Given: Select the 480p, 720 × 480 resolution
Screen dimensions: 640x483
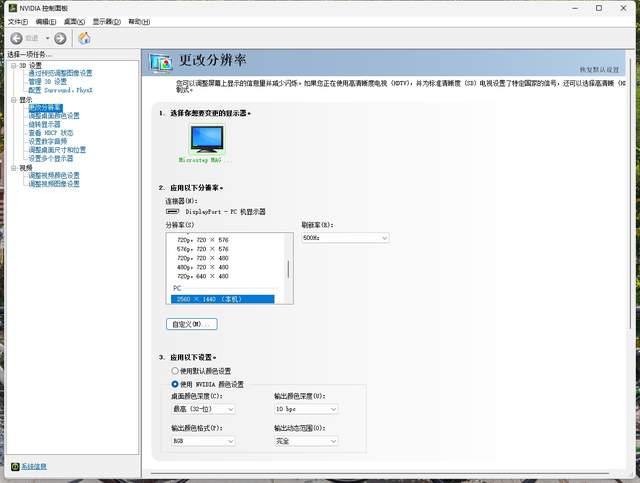Looking at the screenshot, I should (x=203, y=267).
